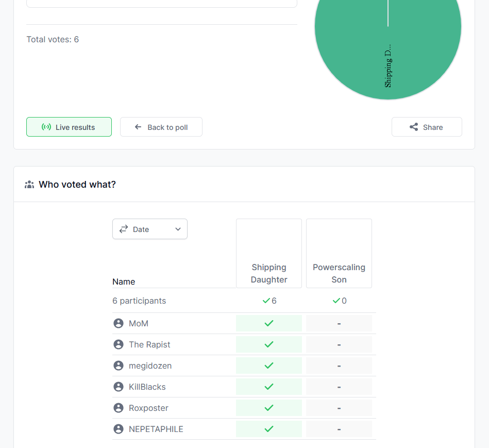The height and width of the screenshot is (448, 489).
Task: Click the Live results button
Action: click(69, 127)
